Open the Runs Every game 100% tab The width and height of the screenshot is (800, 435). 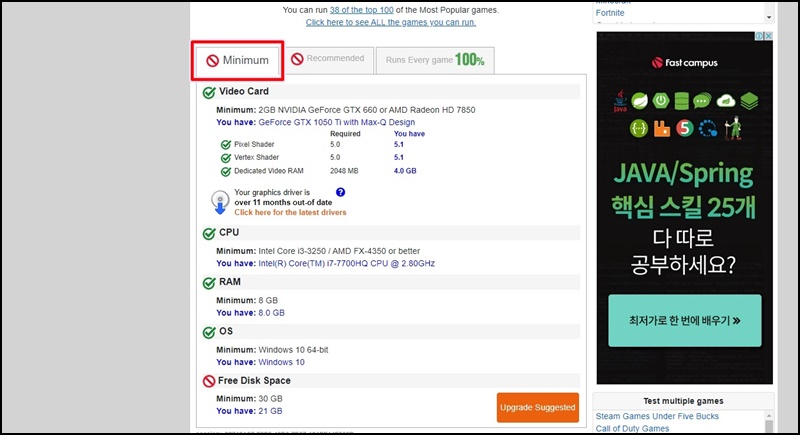click(x=435, y=60)
